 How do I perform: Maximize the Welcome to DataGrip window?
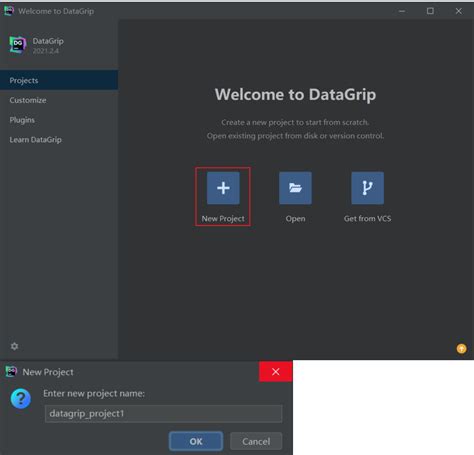[430, 11]
